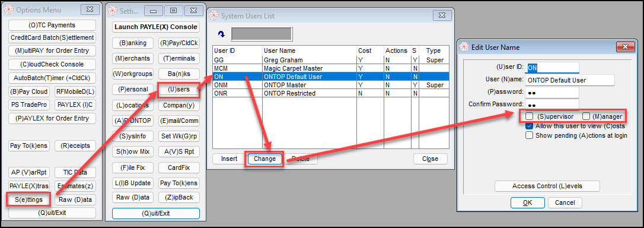The height and width of the screenshot is (228, 644).
Task: Open (W)orkgroups settings
Action: 133,74
